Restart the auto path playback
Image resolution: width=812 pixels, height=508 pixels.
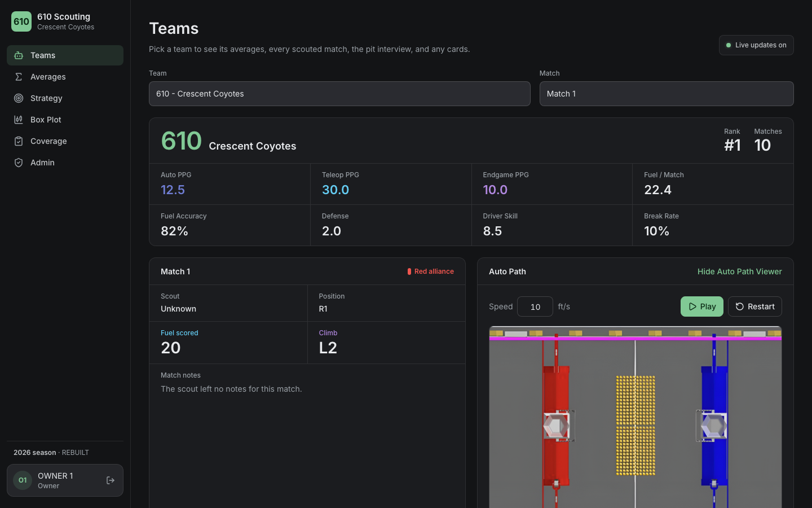click(x=755, y=306)
